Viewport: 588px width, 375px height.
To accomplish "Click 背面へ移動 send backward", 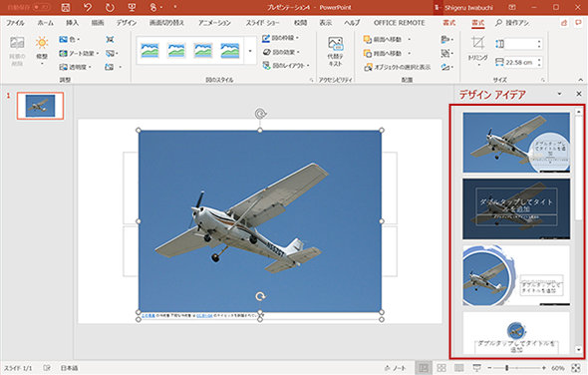I will (x=384, y=53).
